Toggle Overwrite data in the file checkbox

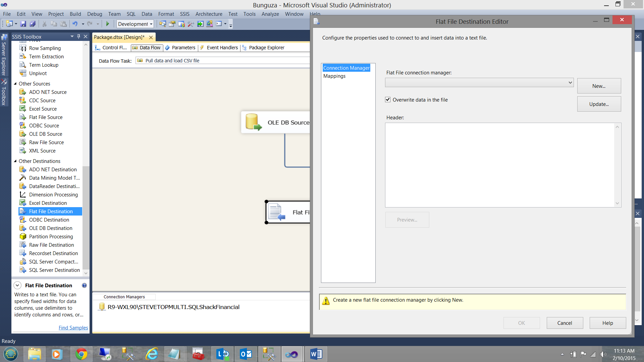coord(388,100)
